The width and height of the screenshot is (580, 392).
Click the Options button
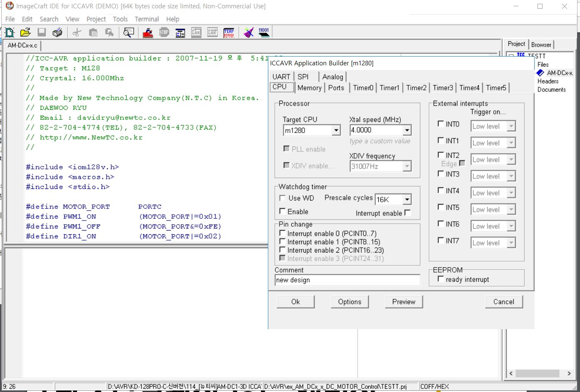click(350, 302)
